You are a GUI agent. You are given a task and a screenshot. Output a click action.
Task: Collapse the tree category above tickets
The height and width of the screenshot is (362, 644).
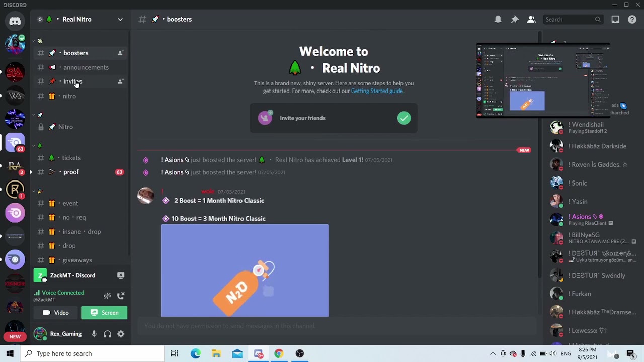tap(34, 146)
